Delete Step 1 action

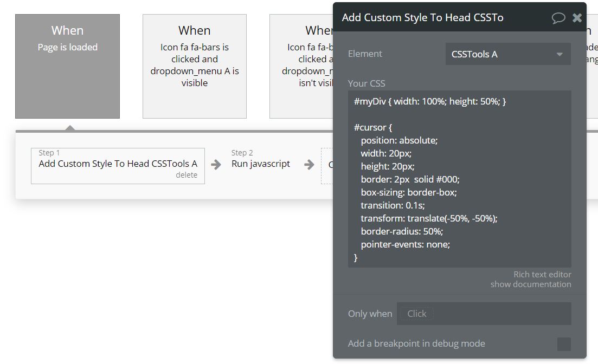187,175
